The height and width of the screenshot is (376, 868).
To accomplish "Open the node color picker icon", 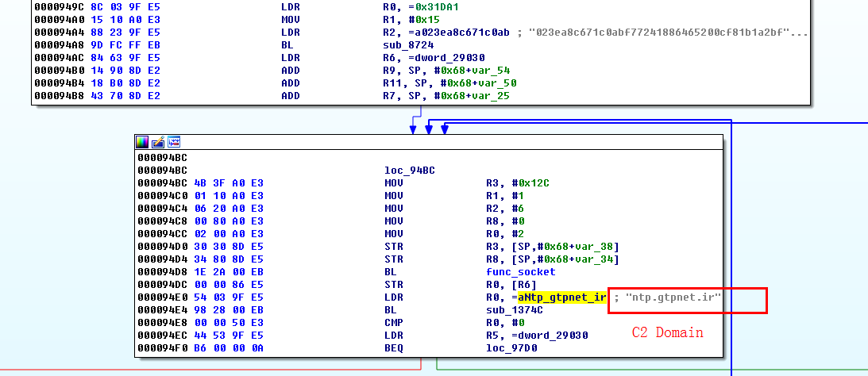I will click(x=143, y=142).
